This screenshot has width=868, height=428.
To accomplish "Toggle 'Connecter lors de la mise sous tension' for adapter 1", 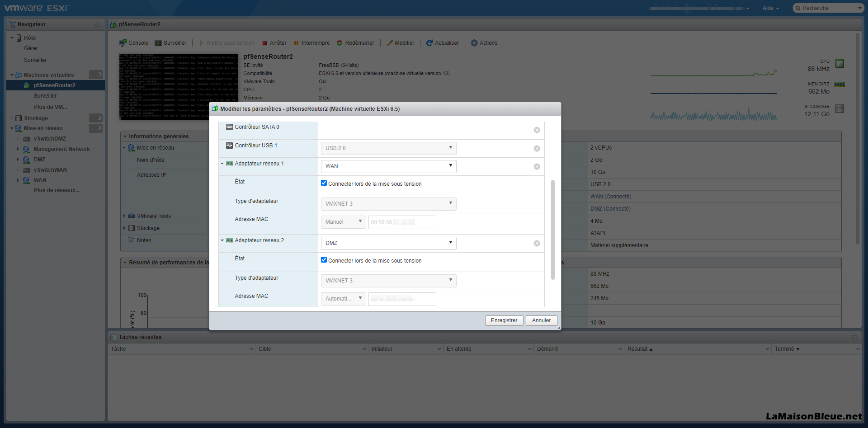I will tap(324, 183).
